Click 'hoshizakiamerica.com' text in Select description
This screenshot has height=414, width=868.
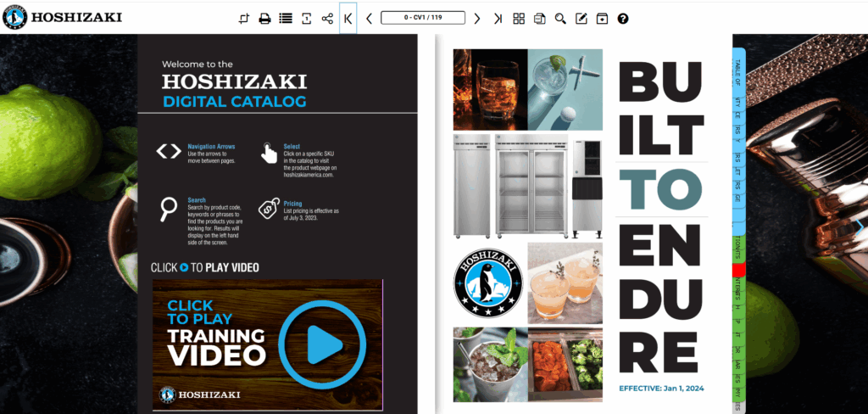(x=309, y=175)
